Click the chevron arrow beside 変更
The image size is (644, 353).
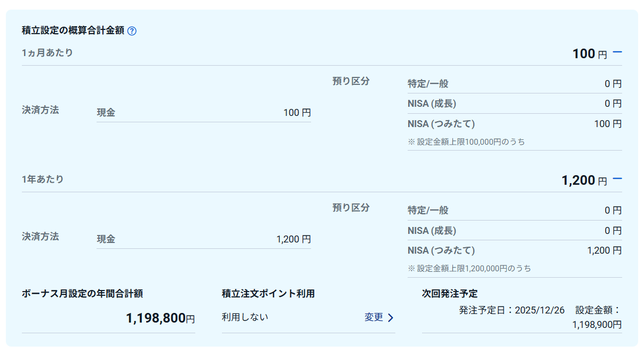click(391, 318)
